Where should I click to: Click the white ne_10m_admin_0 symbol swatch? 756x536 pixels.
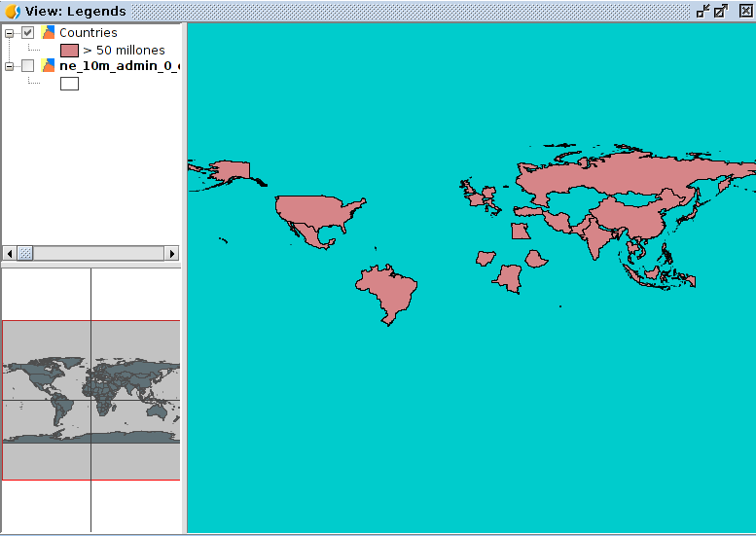click(x=69, y=84)
